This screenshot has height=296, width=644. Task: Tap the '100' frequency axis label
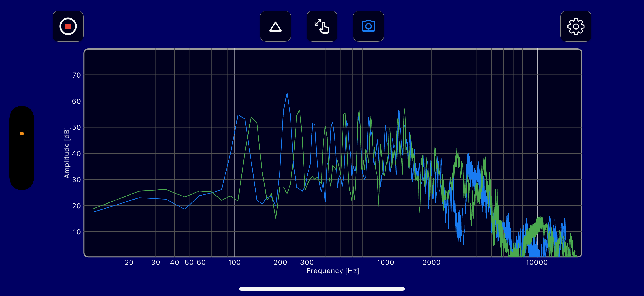coord(234,262)
